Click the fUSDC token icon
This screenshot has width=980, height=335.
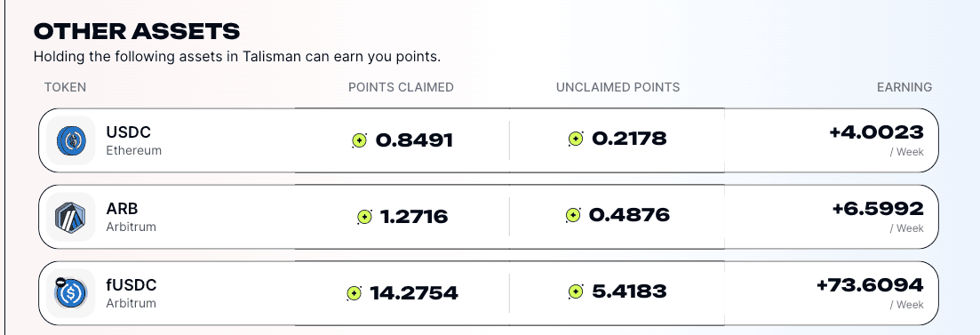tap(70, 293)
